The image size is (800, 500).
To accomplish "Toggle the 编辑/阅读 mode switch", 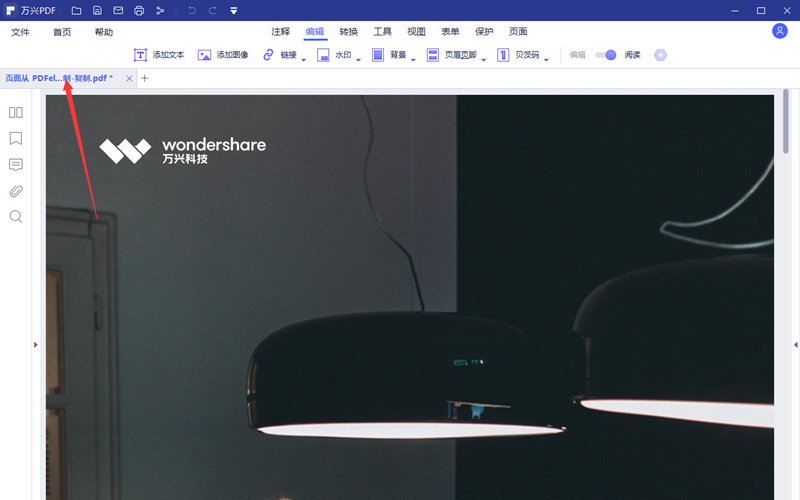I will pos(605,55).
